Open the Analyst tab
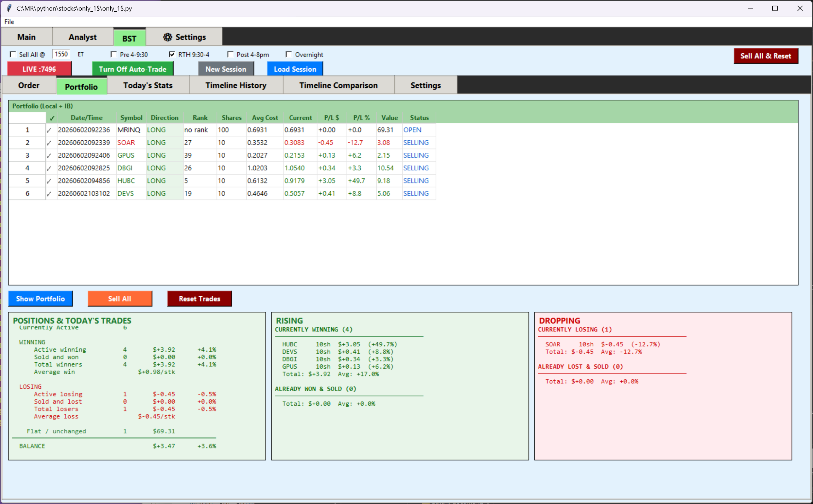Screen dimensions: 813x504 coord(83,37)
